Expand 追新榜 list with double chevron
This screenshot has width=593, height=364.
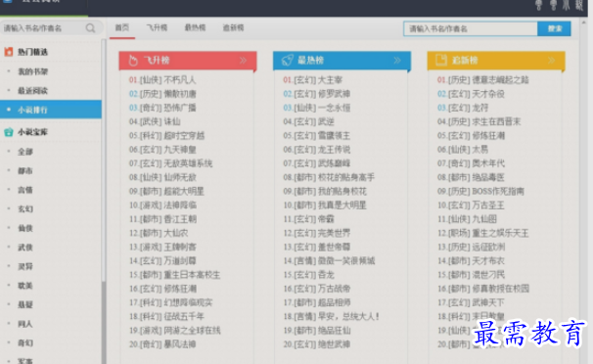coord(551,60)
